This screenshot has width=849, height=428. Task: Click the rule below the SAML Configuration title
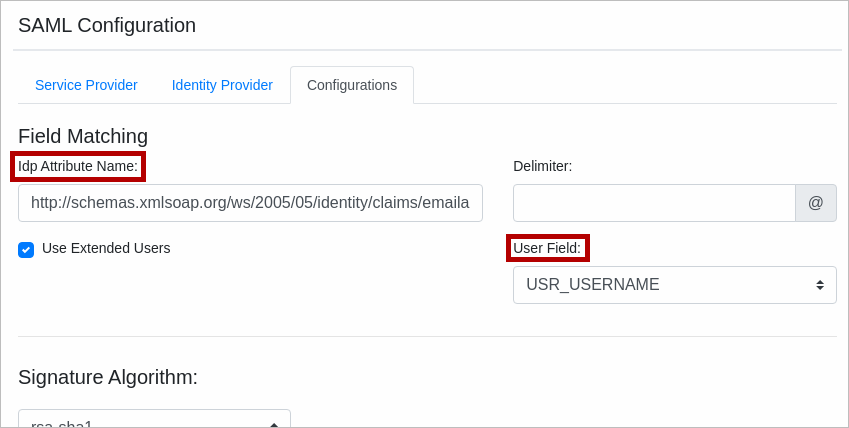(x=427, y=50)
